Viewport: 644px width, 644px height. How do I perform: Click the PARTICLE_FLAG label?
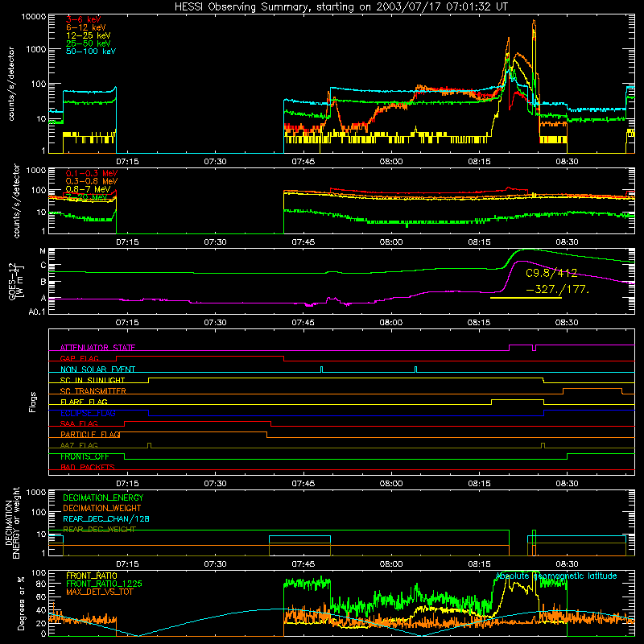click(90, 434)
